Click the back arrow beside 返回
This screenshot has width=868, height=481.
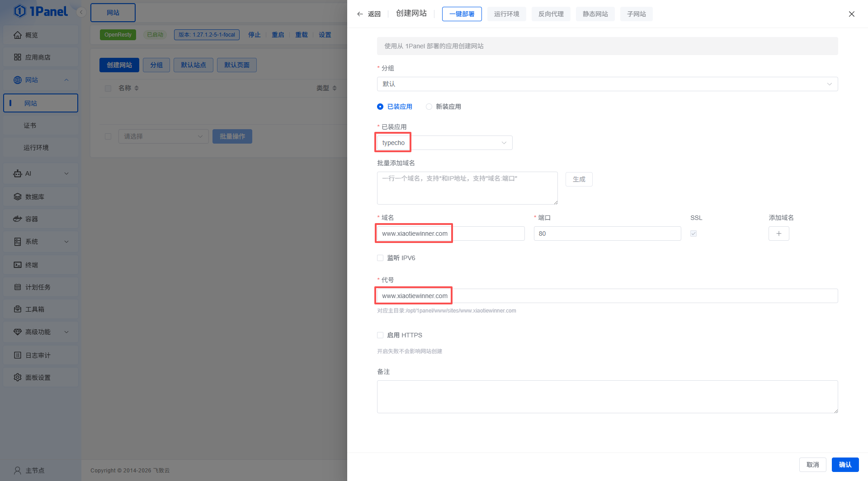360,14
